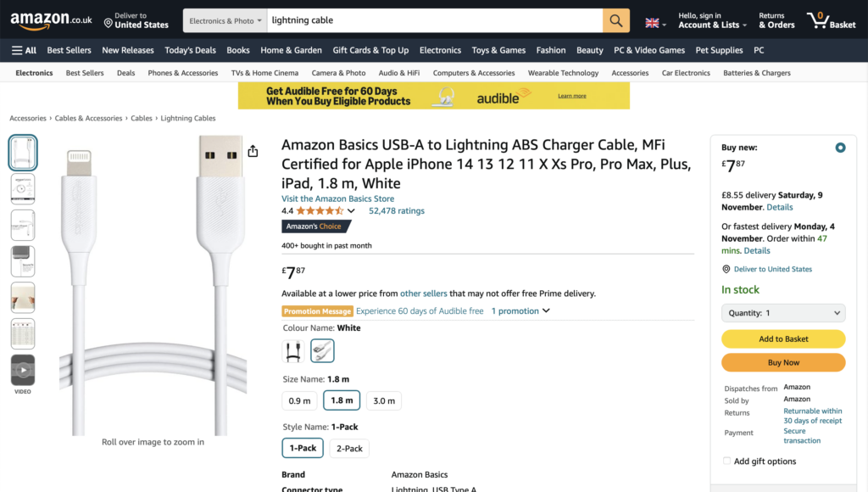The height and width of the screenshot is (492, 868).
Task: Click the orange search magnifier button
Action: click(x=615, y=20)
